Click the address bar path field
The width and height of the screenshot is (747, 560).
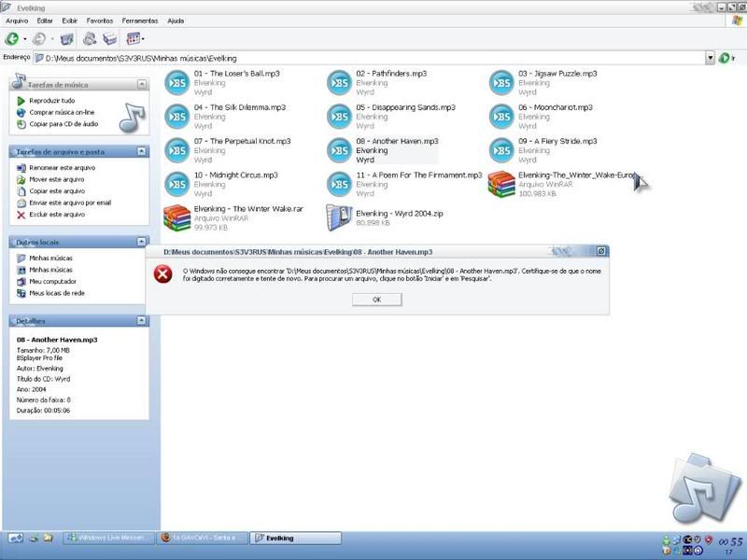click(369, 58)
